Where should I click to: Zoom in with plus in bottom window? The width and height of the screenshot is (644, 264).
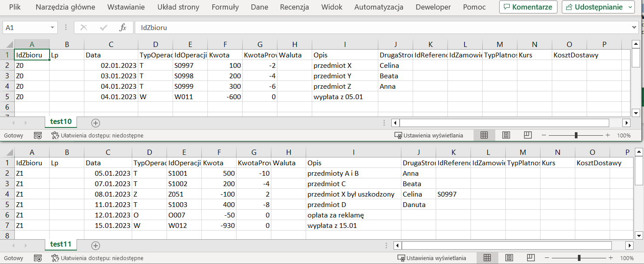point(611,258)
